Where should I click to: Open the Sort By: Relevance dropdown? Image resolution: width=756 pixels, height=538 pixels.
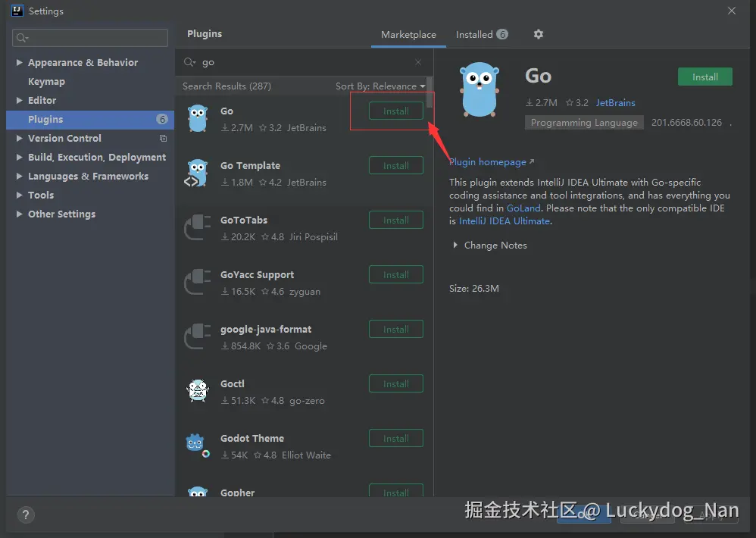[x=380, y=86]
